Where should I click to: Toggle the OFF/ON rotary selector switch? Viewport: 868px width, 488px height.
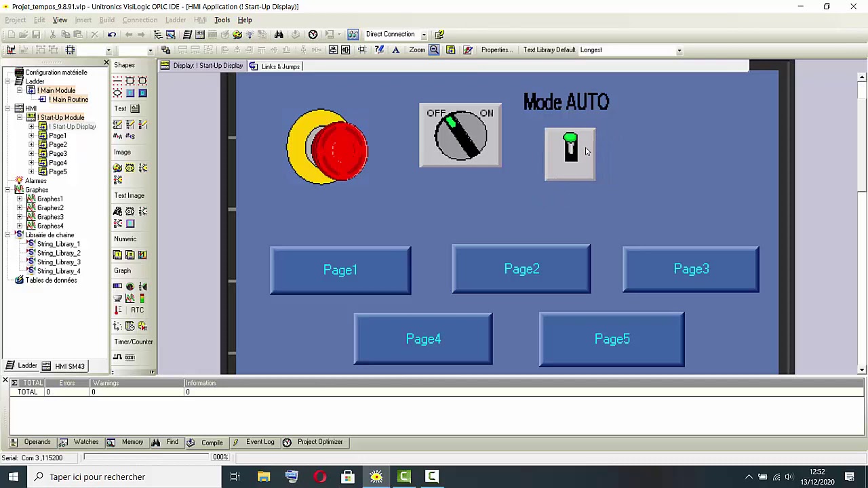click(460, 135)
